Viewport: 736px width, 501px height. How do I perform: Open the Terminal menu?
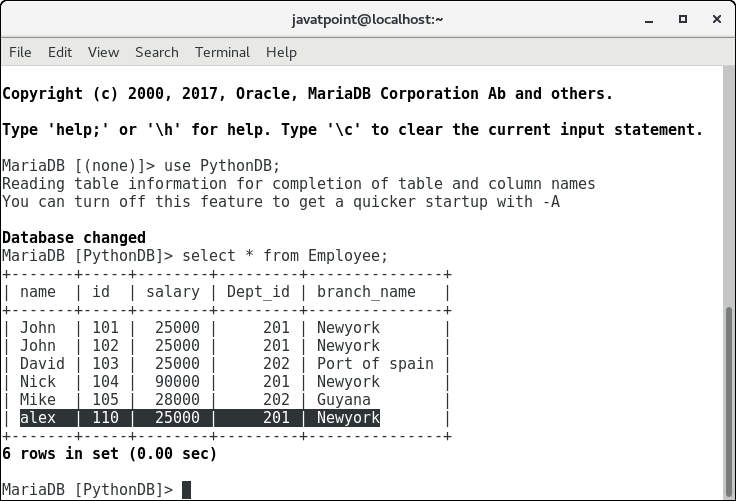(x=222, y=52)
